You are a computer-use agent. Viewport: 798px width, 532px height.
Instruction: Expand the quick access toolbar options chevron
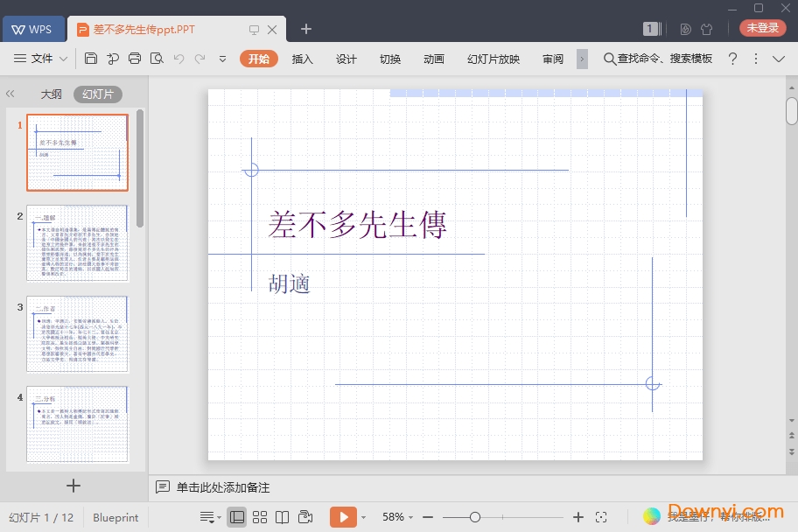(x=222, y=59)
